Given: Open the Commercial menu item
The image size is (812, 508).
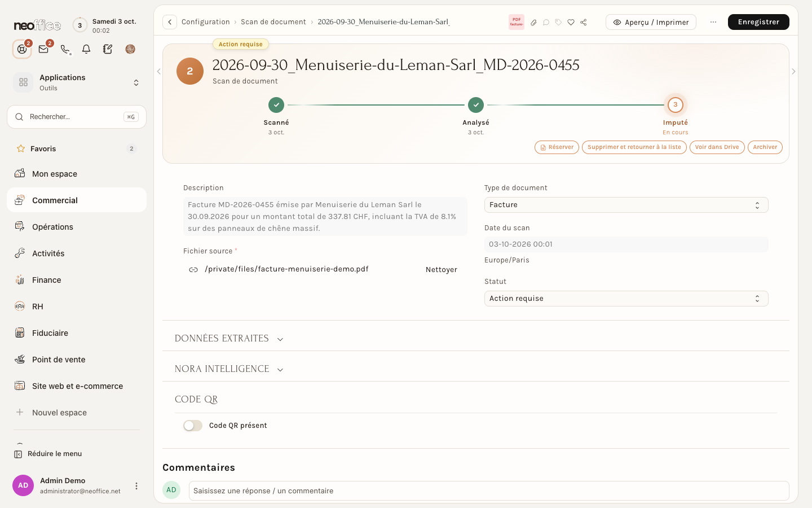Looking at the screenshot, I should click(77, 200).
